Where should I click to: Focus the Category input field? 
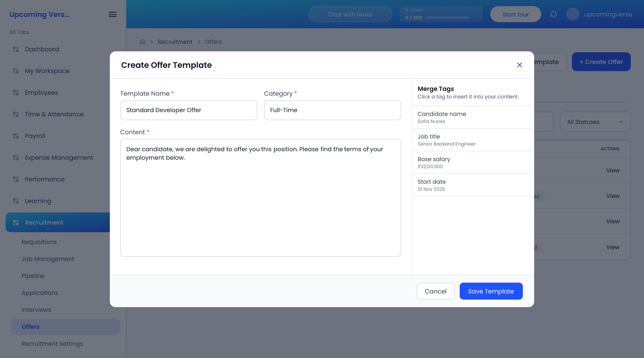point(333,110)
